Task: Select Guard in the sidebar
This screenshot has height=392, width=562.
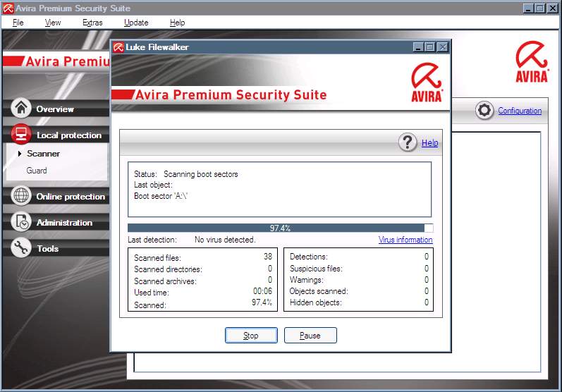Action: [37, 171]
